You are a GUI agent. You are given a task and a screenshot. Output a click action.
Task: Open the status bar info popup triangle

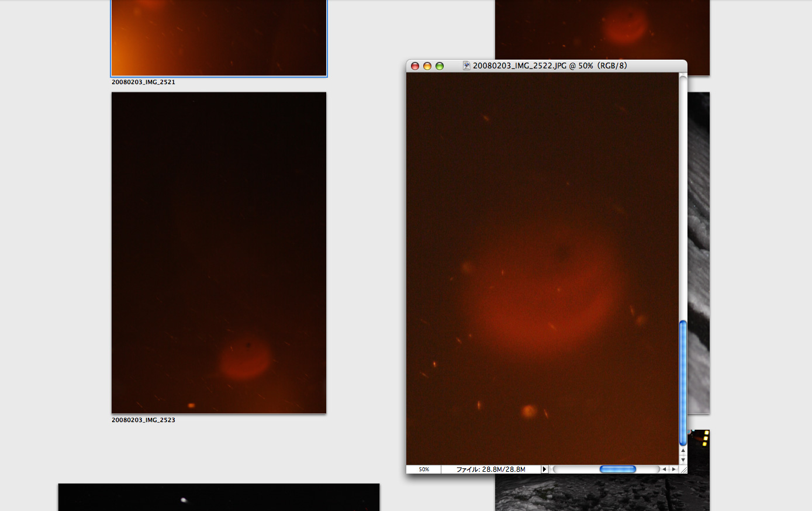click(x=544, y=469)
